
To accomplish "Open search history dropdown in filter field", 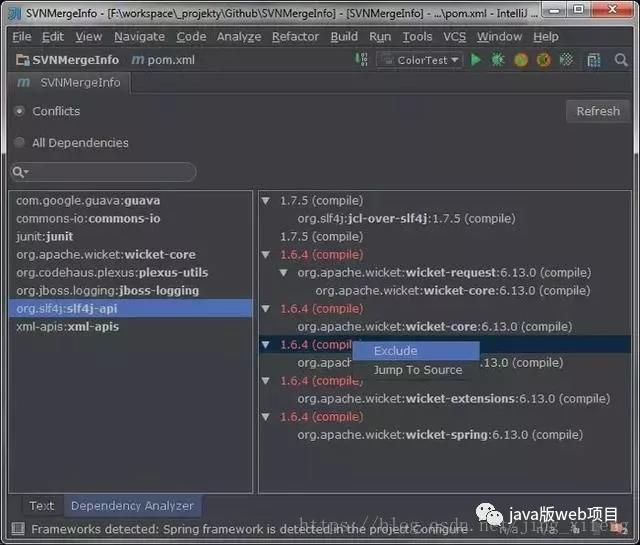I will (20, 172).
